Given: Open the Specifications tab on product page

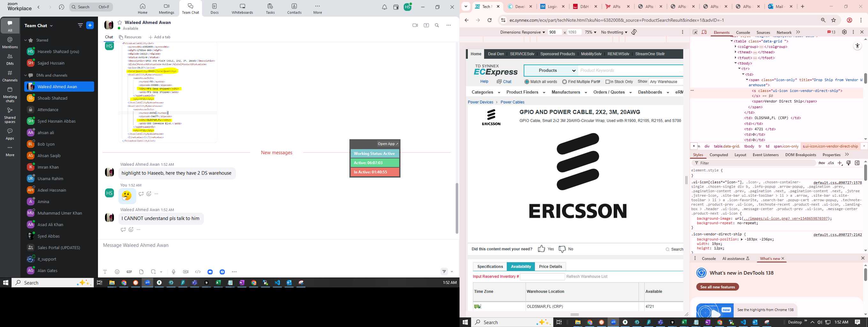Looking at the screenshot, I should (x=490, y=266).
